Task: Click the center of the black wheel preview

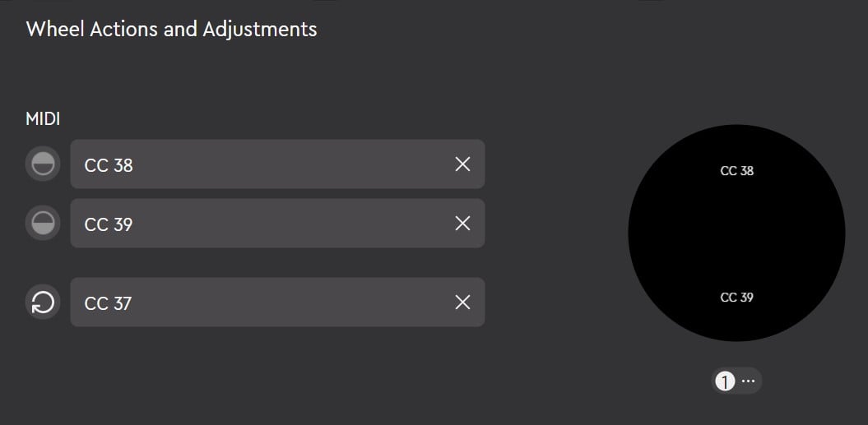Action: pyautogui.click(x=736, y=233)
